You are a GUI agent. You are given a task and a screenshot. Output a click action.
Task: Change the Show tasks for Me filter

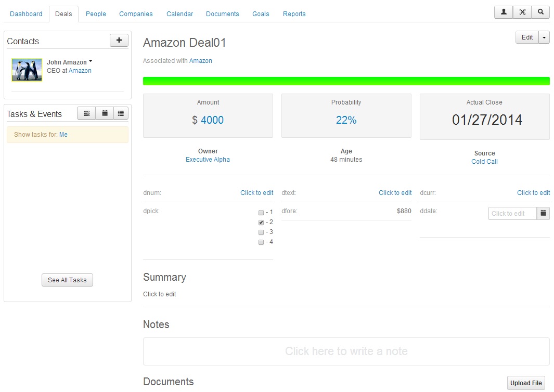[63, 135]
